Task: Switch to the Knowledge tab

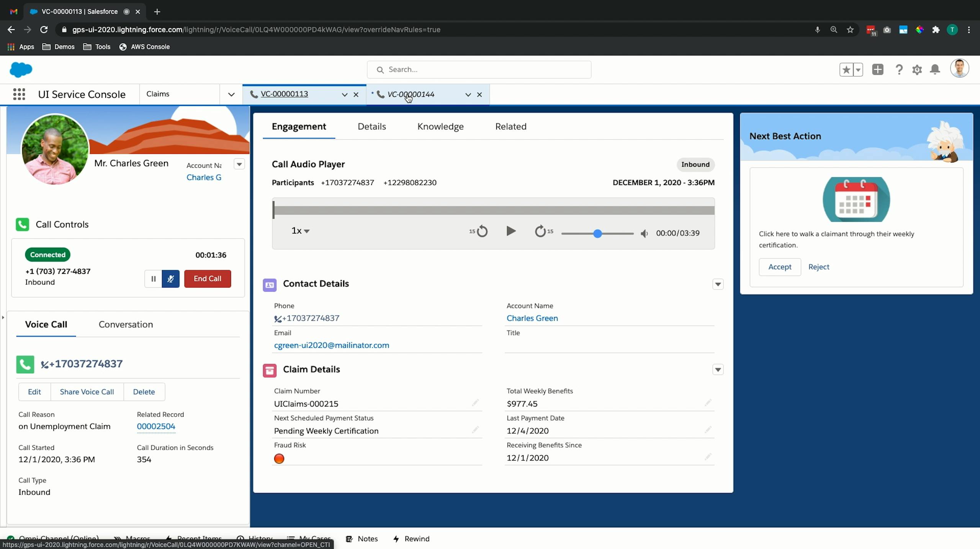Action: pyautogui.click(x=440, y=126)
